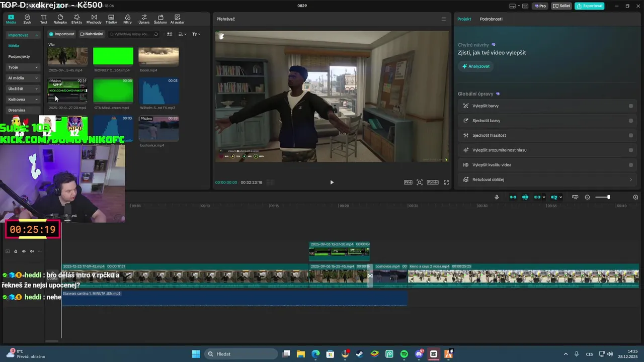Lock the main video track
Viewport: 644px width, 362px height.
[16, 251]
